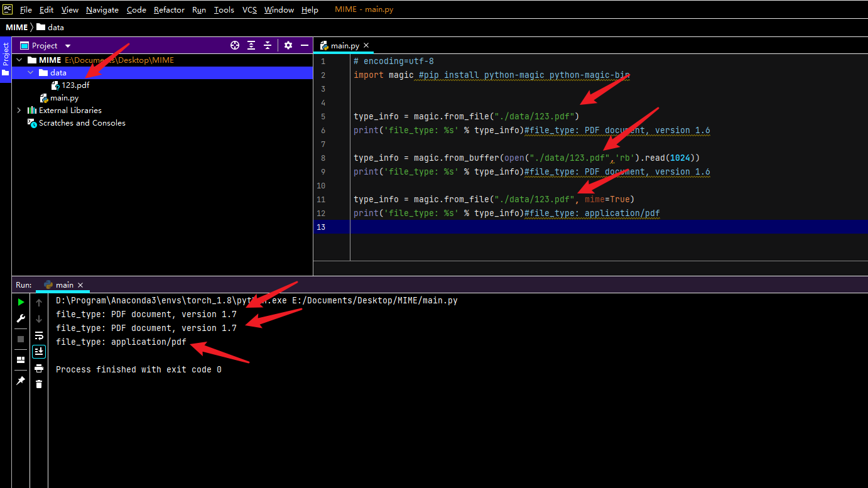Click line number 5 in the gutter
Viewport: 868px width, 488px height.
tap(323, 117)
